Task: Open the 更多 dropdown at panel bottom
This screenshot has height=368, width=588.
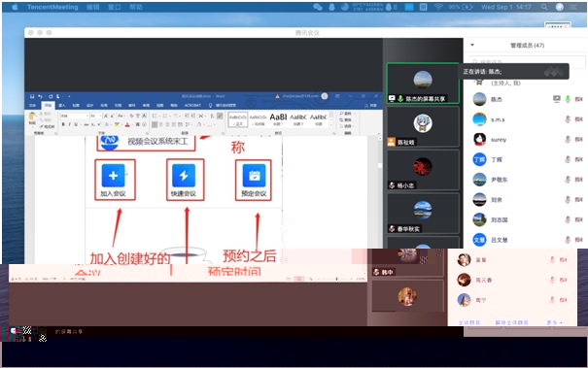Action: (554, 322)
